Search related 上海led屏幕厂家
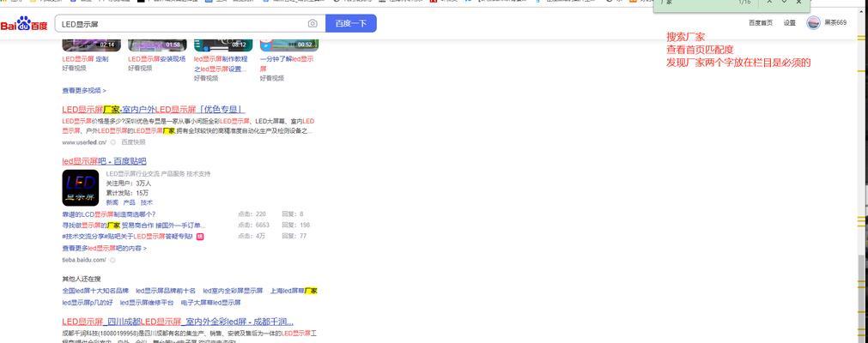 [294, 291]
